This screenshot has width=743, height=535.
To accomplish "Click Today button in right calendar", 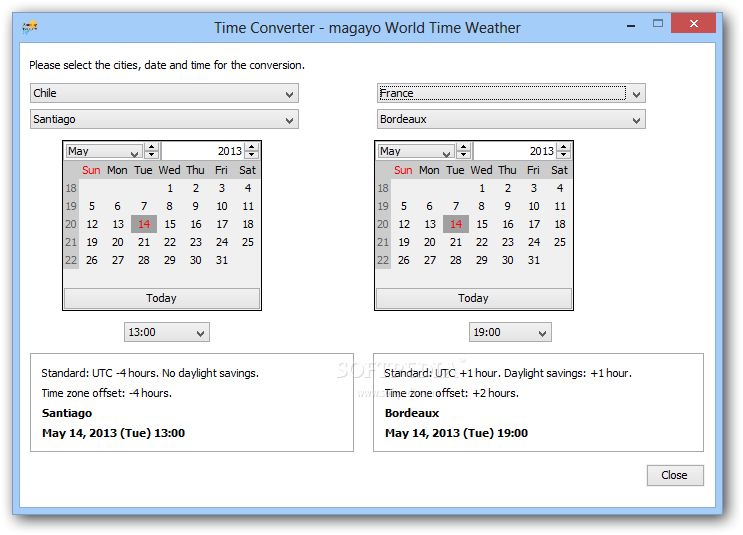I will pos(473,298).
